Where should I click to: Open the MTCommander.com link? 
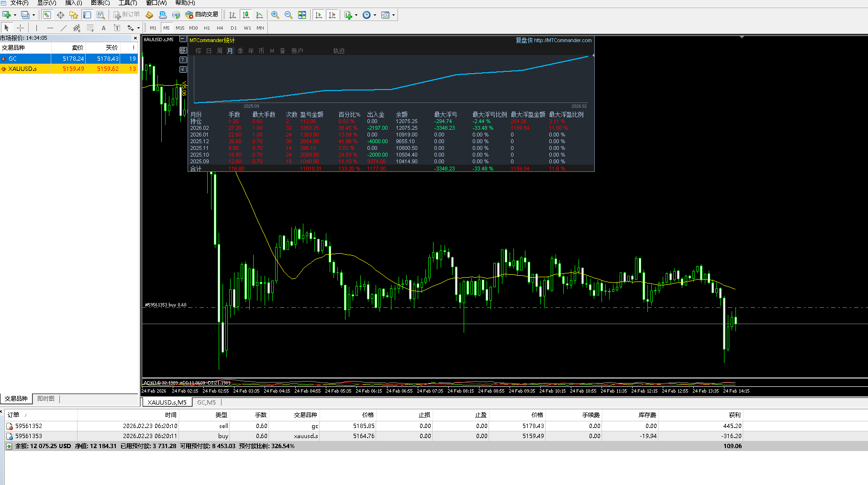[x=563, y=40]
